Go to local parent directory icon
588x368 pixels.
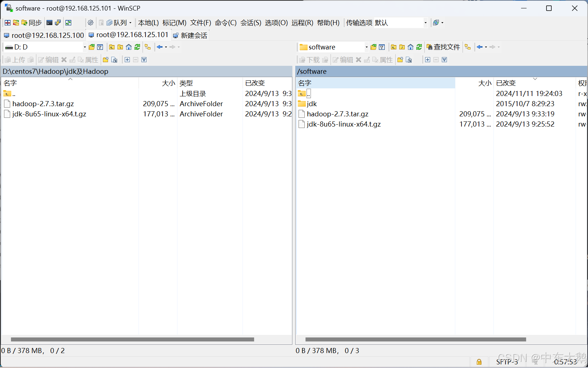[x=112, y=47]
